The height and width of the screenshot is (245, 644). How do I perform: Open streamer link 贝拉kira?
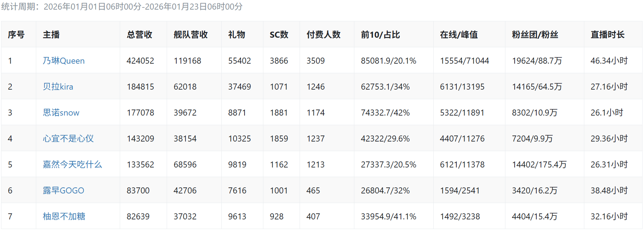(x=58, y=87)
